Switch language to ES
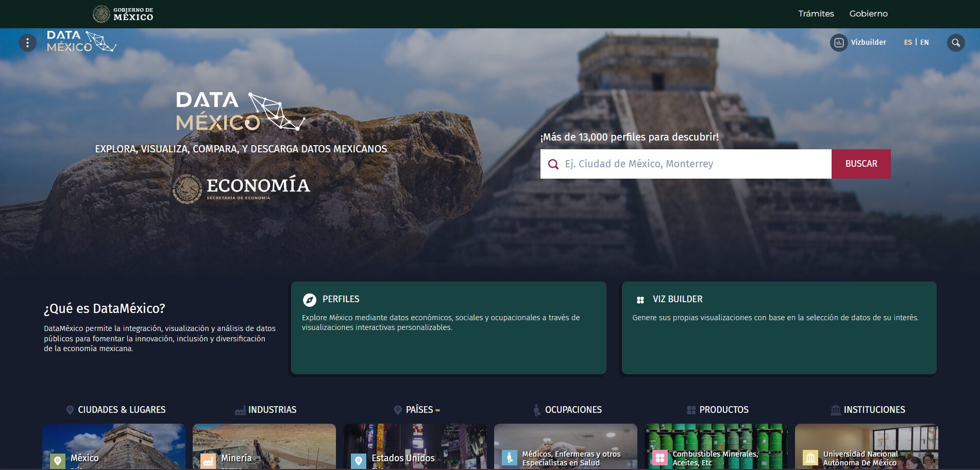The image size is (980, 470). (x=908, y=43)
